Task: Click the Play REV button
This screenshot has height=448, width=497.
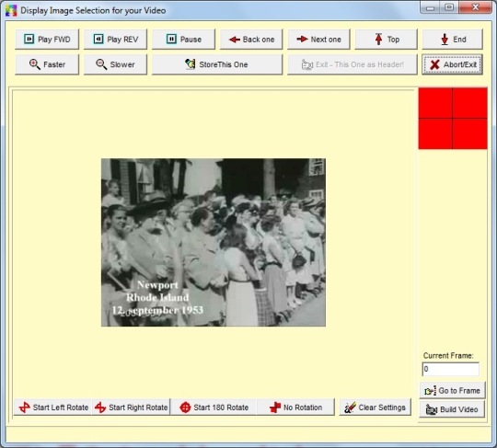Action: 115,40
